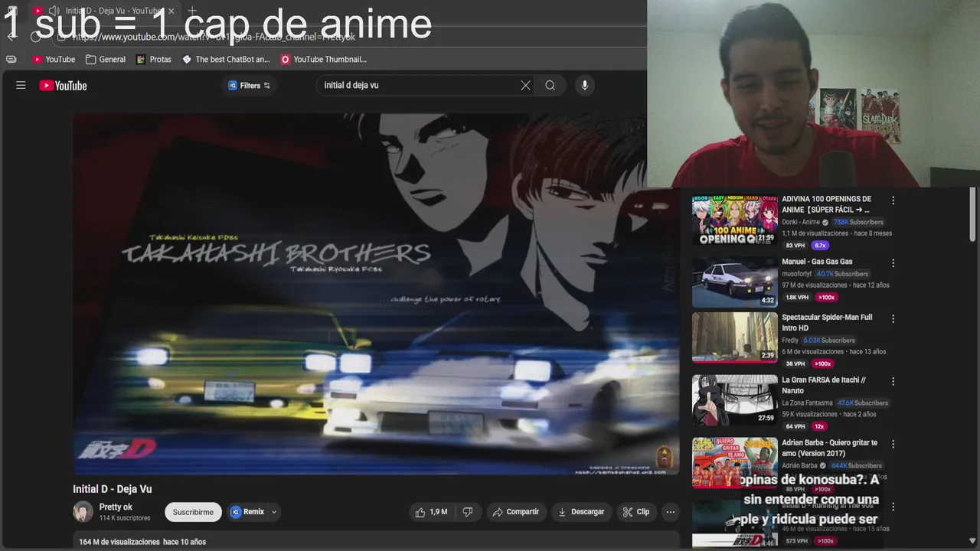Open options menu for Adrian Barba - Quiero gritar

pos(893,444)
